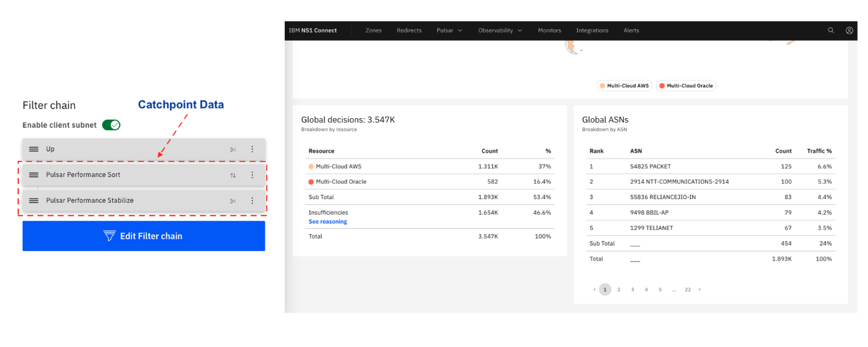
Task: Click 55836 RELIANCEJIO-IN row
Action: 711,197
